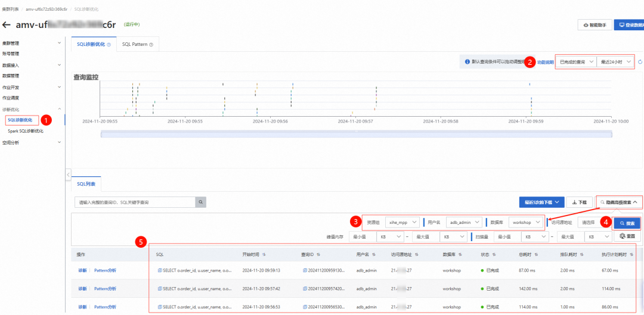Open help icon on SQL诊断优化 tab
Viewport: 644px width, 315px height.
pyautogui.click(x=109, y=44)
